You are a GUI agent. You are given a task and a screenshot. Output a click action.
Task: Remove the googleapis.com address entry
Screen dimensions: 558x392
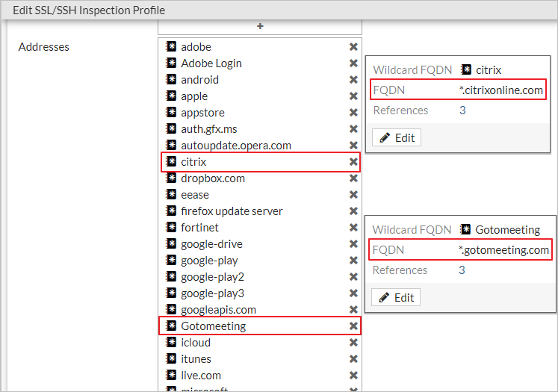[x=353, y=309]
